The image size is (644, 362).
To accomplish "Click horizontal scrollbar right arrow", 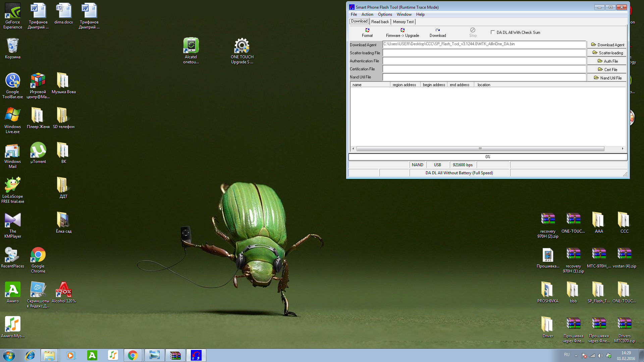I will coord(623,148).
